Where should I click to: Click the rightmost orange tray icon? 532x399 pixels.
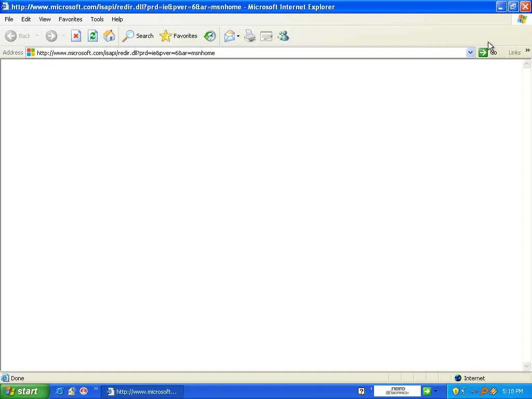[494, 392]
